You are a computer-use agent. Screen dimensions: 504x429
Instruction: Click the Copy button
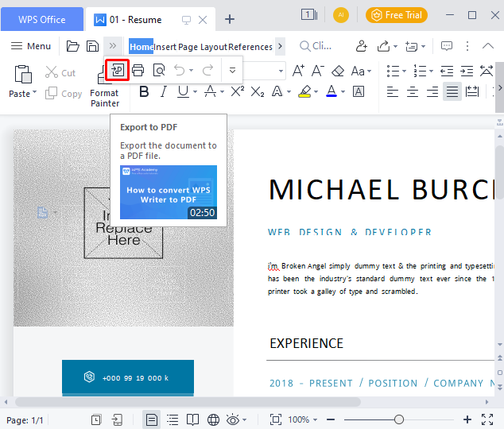(x=64, y=94)
